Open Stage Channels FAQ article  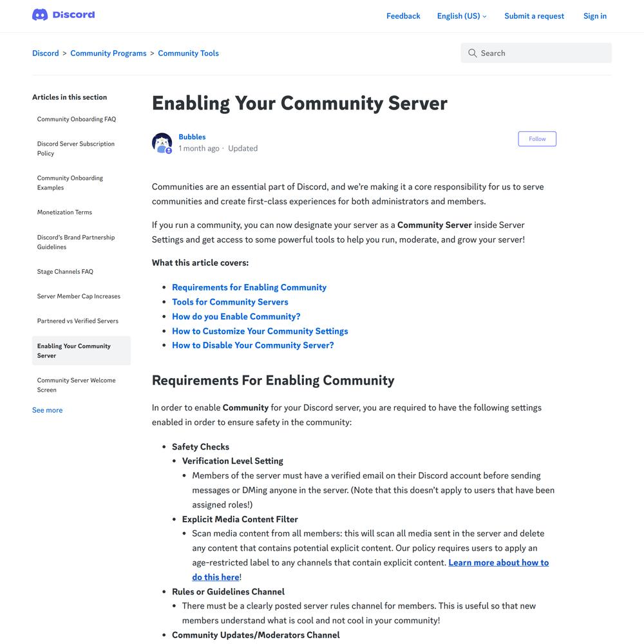pyautogui.click(x=65, y=272)
